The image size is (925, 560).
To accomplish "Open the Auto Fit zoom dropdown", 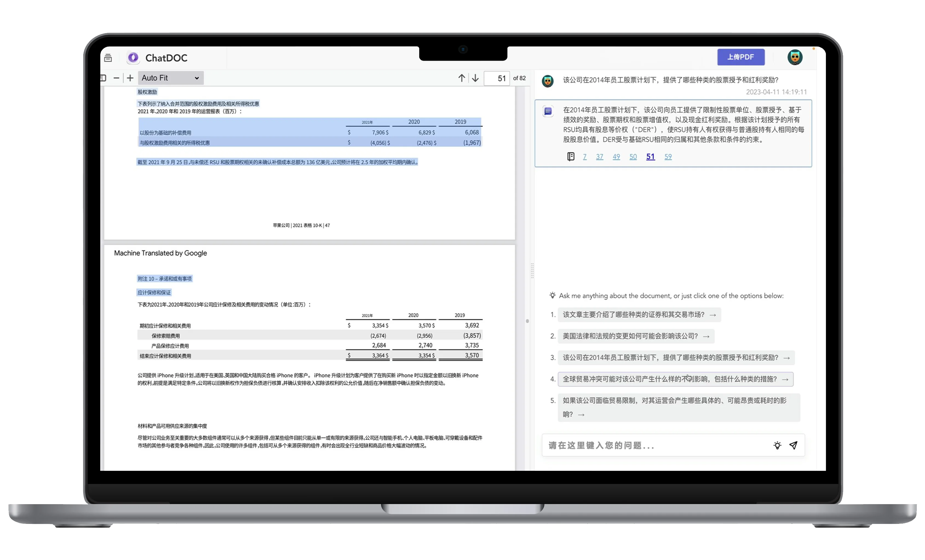I will click(x=170, y=78).
